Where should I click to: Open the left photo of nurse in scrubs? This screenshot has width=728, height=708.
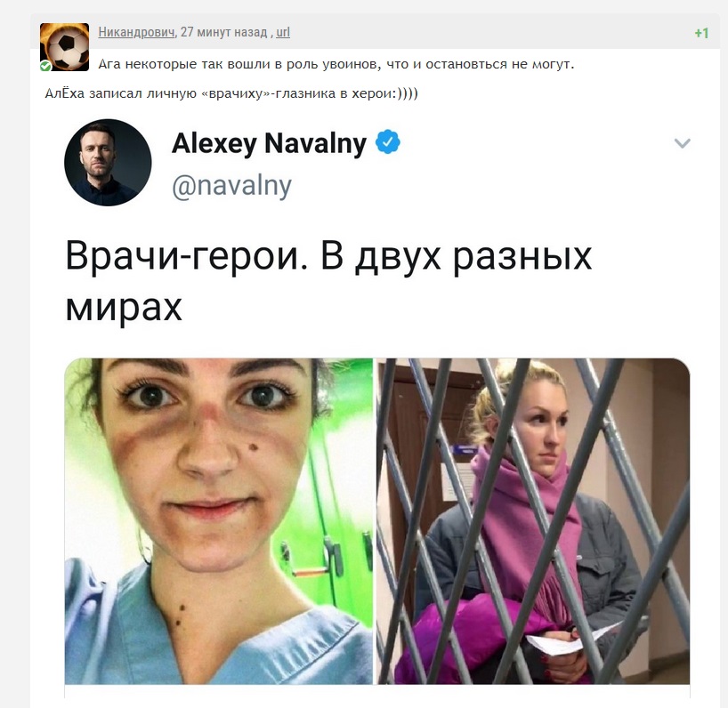pos(218,521)
